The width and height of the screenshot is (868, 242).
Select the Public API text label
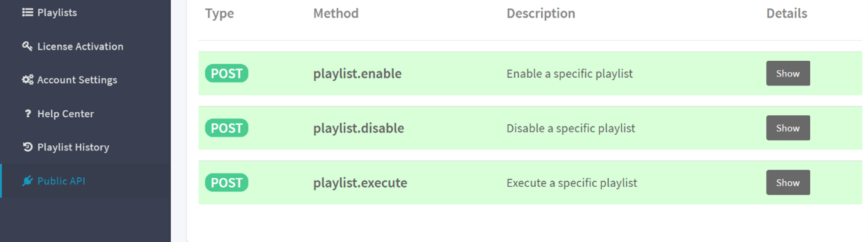click(x=61, y=181)
